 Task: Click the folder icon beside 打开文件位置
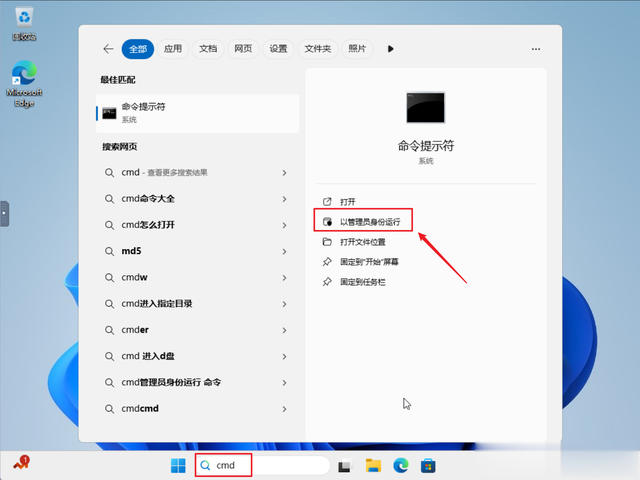[x=327, y=242]
